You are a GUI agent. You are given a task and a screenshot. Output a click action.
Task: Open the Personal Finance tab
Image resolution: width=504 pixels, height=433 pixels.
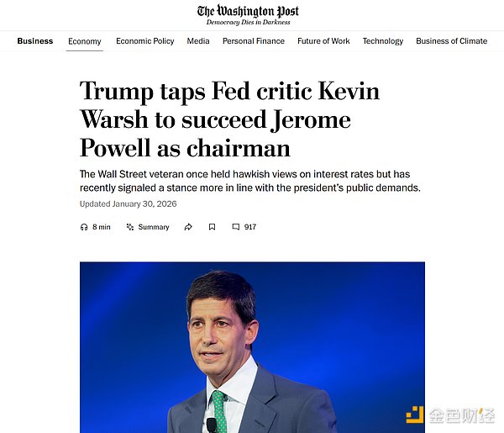254,41
